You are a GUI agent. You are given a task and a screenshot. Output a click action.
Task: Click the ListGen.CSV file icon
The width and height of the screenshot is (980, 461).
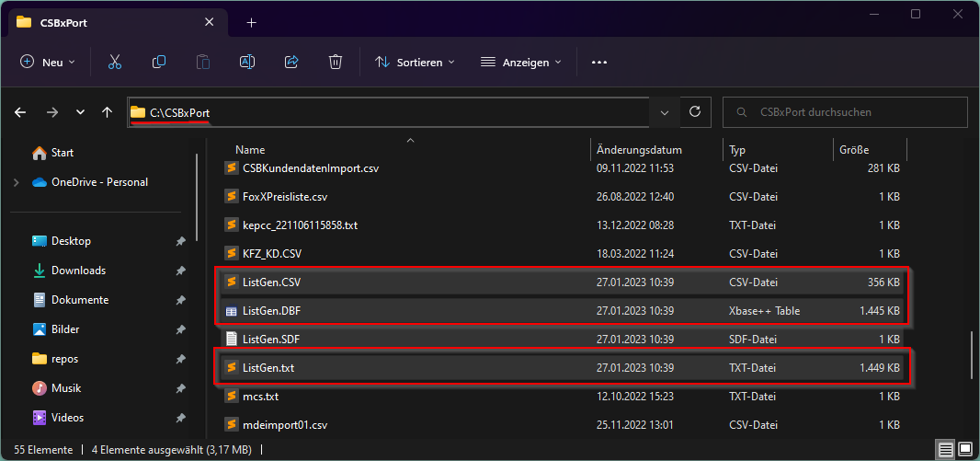pyautogui.click(x=232, y=282)
